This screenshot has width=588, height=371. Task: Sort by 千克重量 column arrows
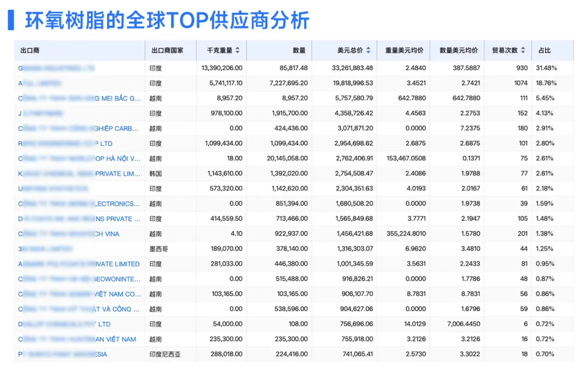click(x=237, y=50)
